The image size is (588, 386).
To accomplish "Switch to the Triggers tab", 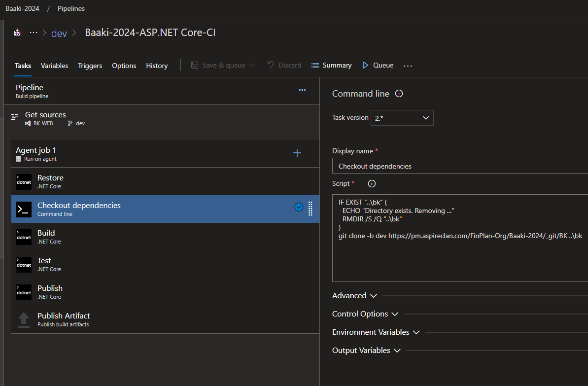I will click(90, 66).
